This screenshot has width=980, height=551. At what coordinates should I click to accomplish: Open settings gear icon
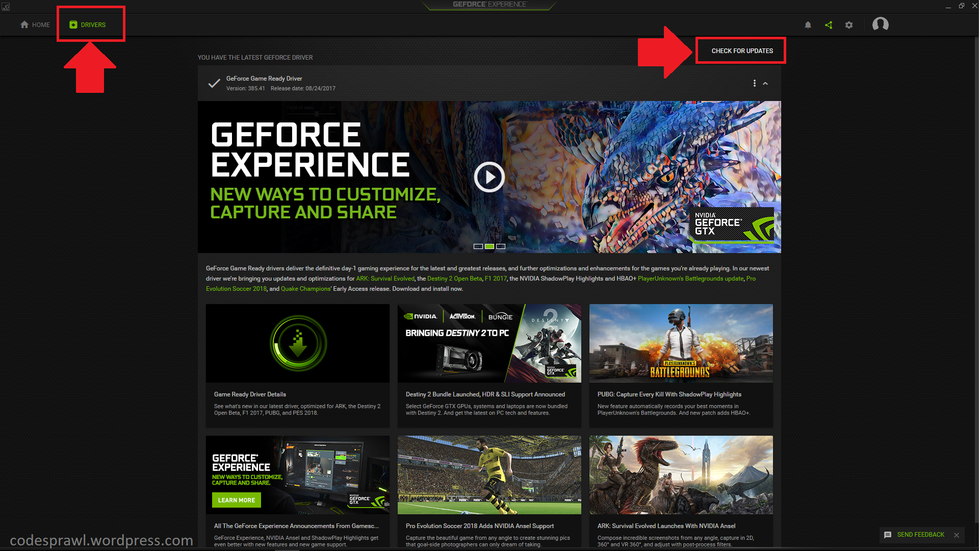point(850,24)
